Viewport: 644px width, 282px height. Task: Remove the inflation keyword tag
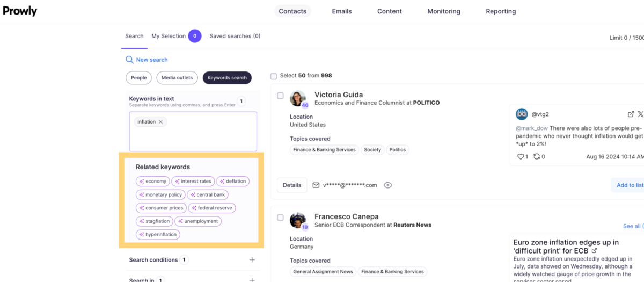[160, 122]
